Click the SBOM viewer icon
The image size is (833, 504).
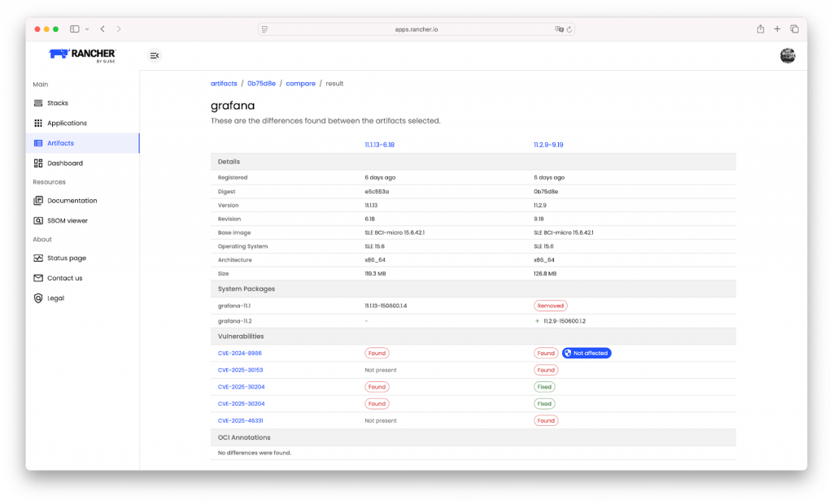tap(38, 221)
